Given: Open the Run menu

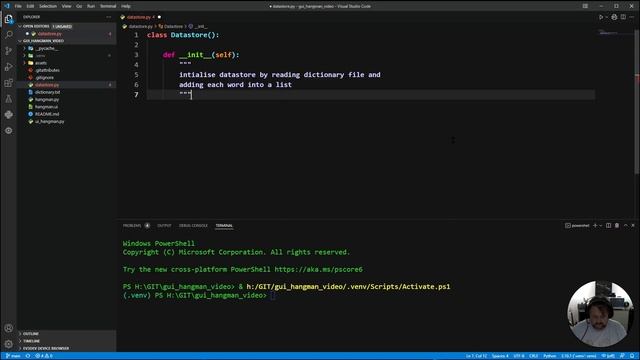Looking at the screenshot, I should (x=91, y=6).
